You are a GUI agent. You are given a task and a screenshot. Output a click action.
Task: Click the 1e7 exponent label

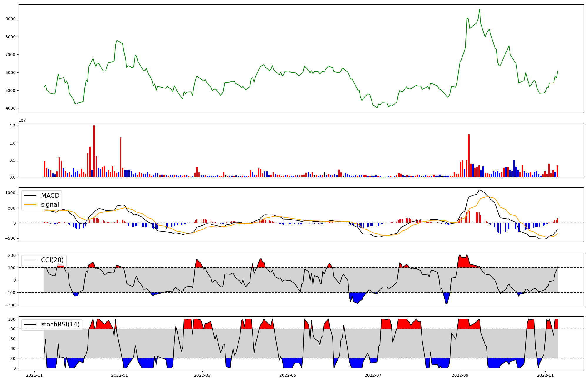(x=22, y=120)
